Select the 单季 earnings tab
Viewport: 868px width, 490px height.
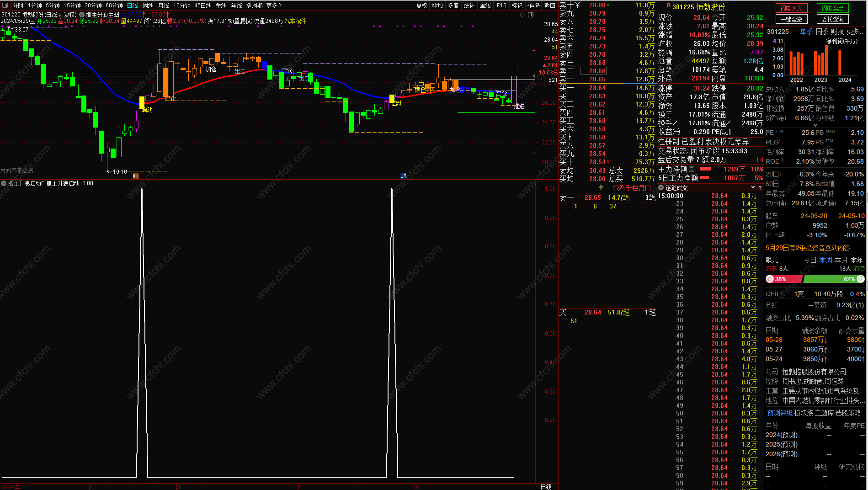tap(806, 32)
